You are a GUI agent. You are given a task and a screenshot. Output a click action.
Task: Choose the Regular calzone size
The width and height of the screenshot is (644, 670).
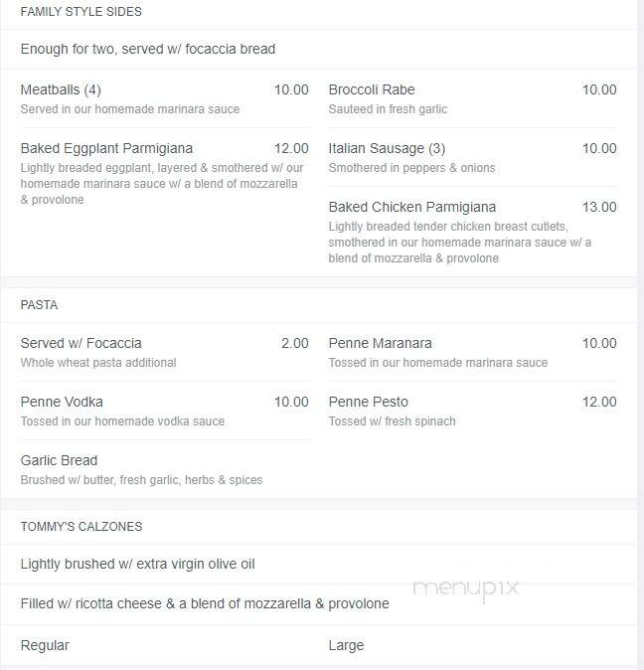pos(45,645)
